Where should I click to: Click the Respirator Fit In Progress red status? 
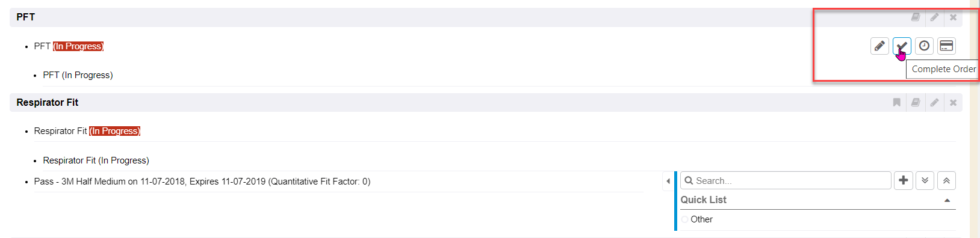coord(114,131)
